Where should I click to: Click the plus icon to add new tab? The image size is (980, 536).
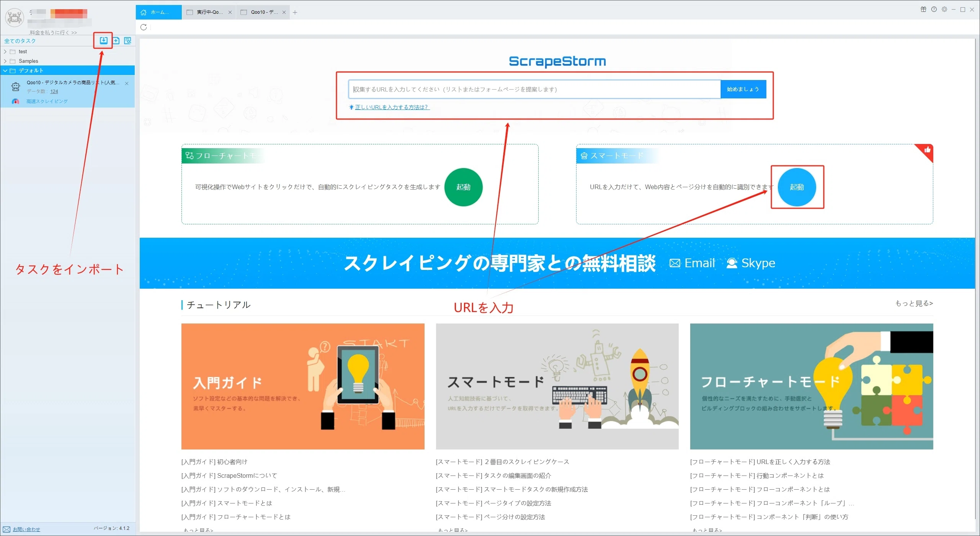pos(295,12)
